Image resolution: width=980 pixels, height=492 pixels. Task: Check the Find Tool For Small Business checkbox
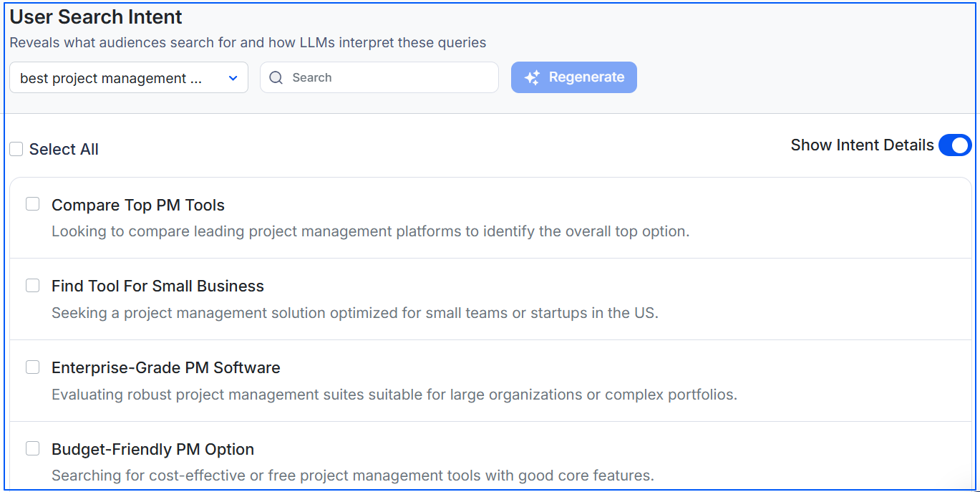(32, 285)
